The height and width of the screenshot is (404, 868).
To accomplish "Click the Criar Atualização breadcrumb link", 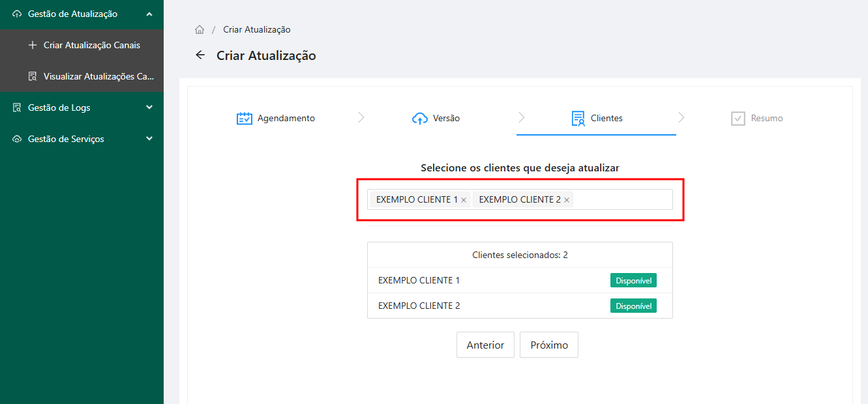I will pyautogui.click(x=257, y=30).
